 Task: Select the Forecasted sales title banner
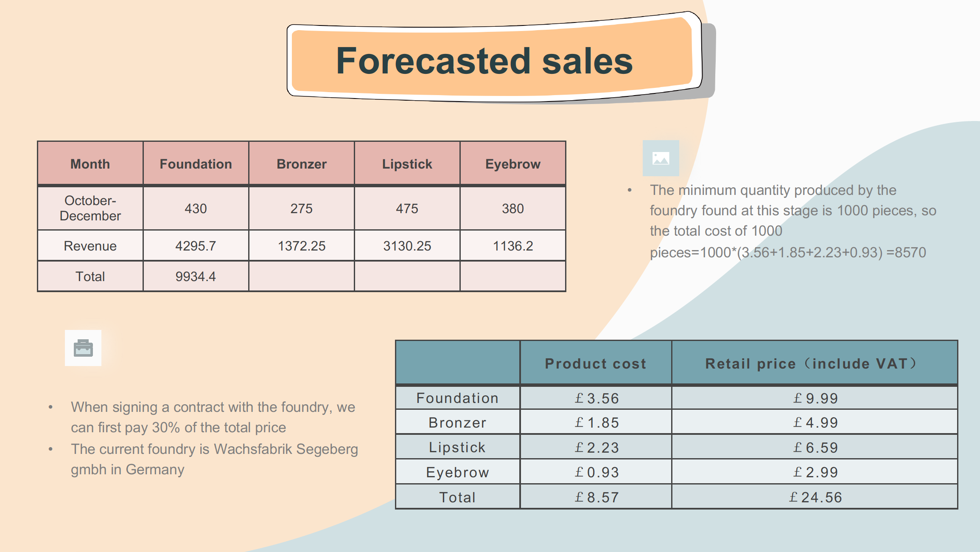pyautogui.click(x=494, y=57)
